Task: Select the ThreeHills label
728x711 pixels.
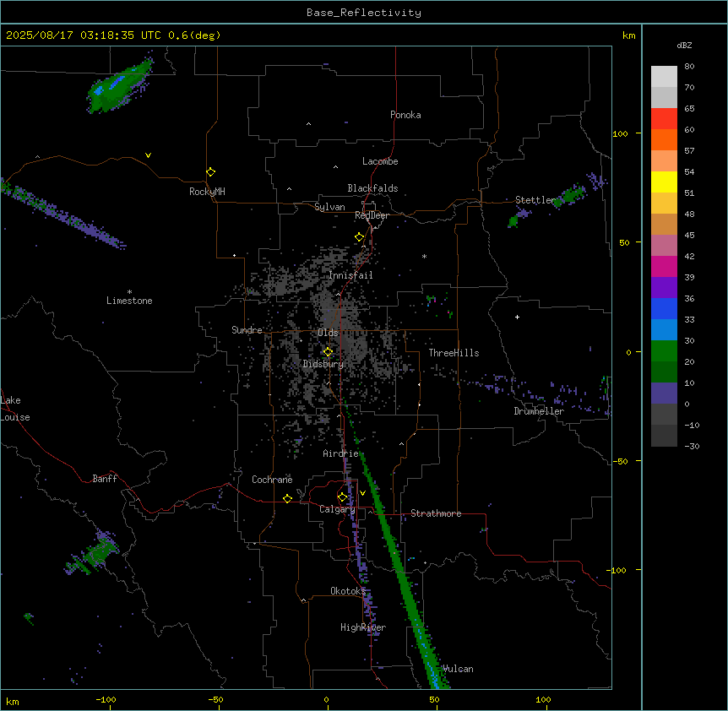Action: (x=454, y=353)
